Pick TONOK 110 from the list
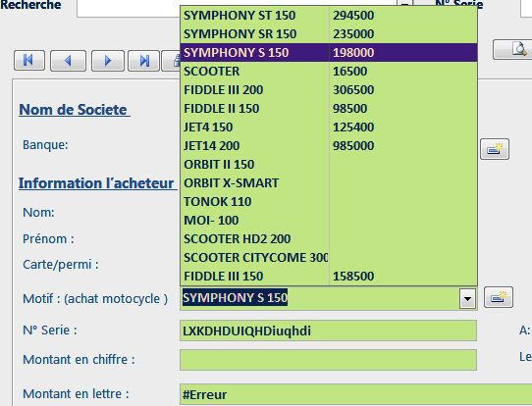This screenshot has width=532, height=406. click(329, 202)
